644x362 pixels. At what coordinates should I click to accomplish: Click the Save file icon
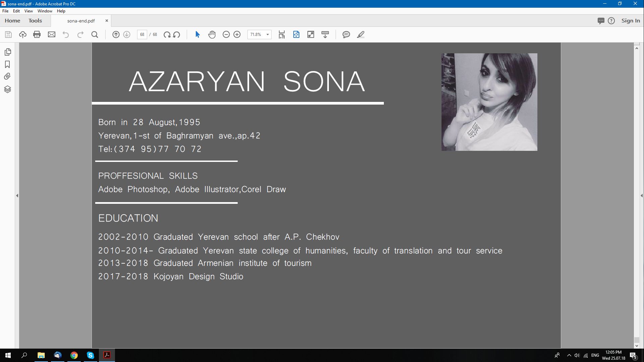8,35
